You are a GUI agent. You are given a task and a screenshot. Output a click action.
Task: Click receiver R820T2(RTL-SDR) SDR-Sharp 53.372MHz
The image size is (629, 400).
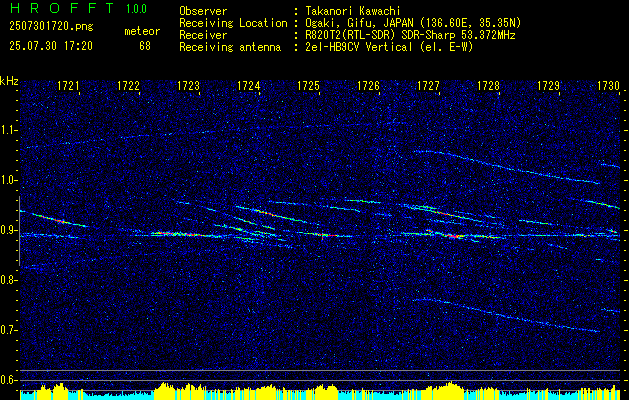point(410,35)
